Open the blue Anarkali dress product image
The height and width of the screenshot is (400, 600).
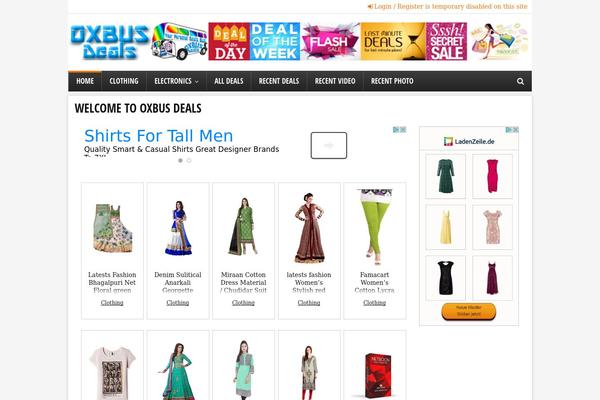[x=178, y=228]
